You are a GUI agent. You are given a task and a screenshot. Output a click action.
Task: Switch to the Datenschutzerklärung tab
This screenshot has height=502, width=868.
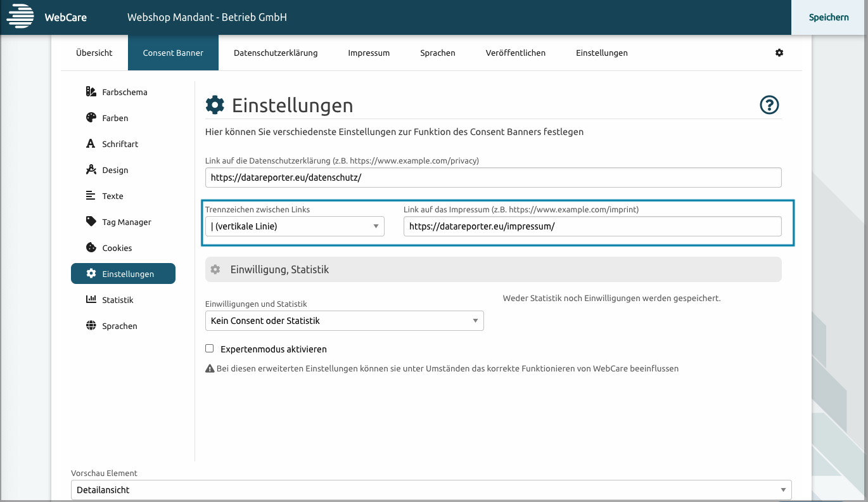coord(276,53)
